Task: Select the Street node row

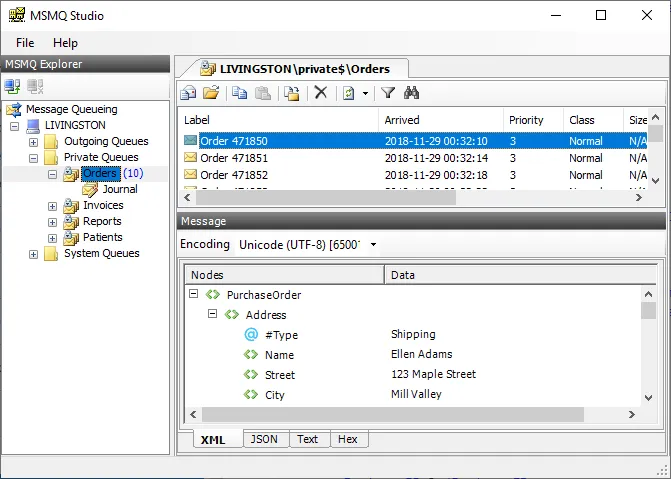Action: [x=413, y=375]
